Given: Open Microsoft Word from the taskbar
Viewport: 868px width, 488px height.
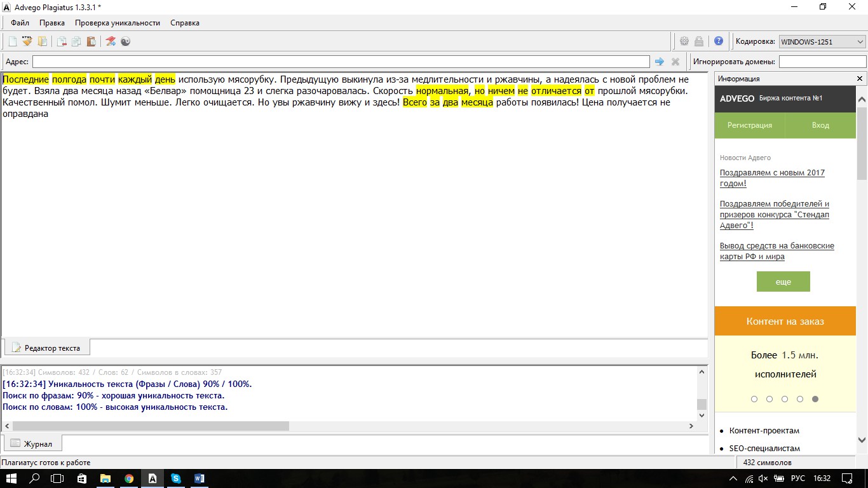Looking at the screenshot, I should 200,478.
